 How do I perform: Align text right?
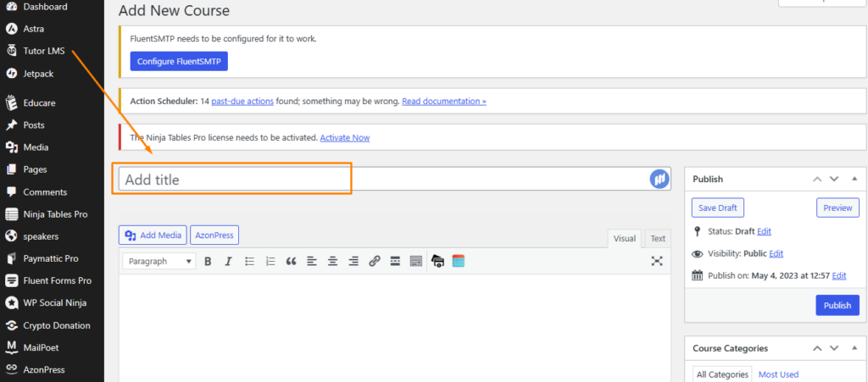[353, 262]
